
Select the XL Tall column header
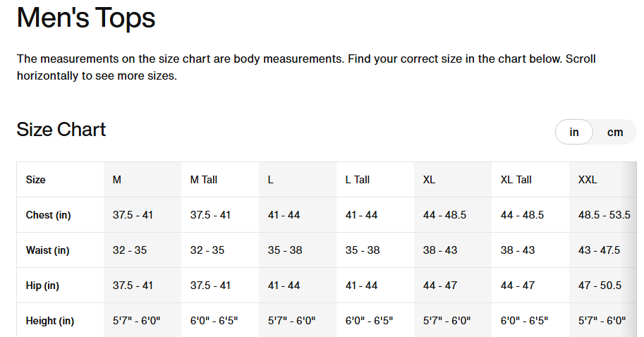pyautogui.click(x=516, y=180)
